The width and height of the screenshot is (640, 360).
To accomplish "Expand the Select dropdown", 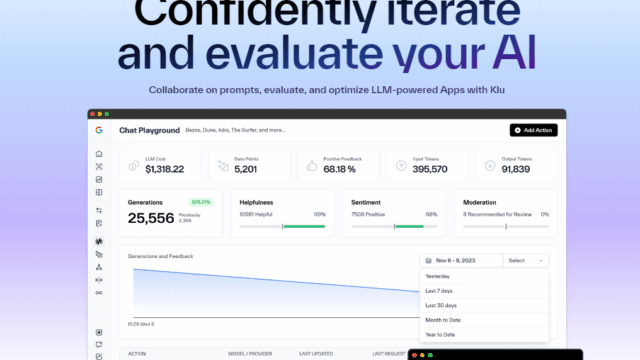I will (x=526, y=260).
